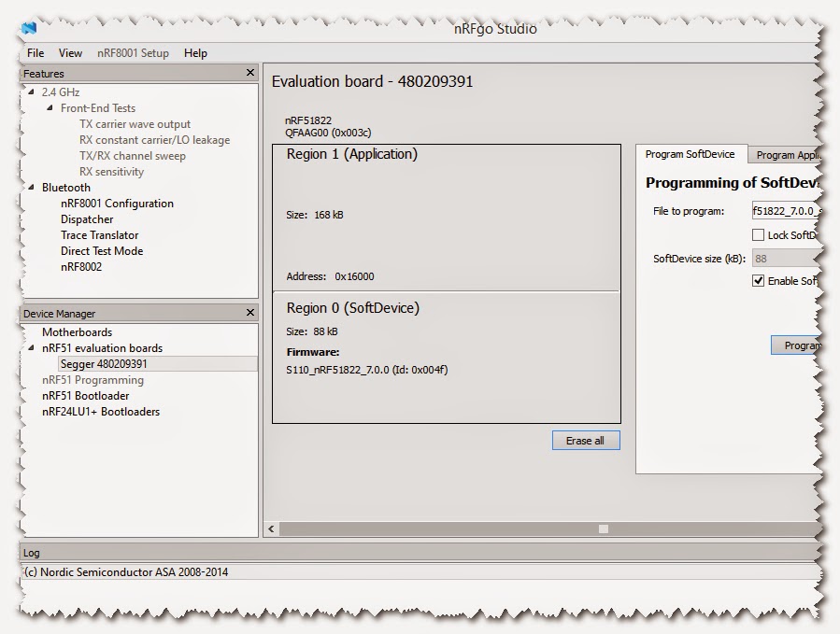Click the Address 0x16000 value

coord(355,276)
